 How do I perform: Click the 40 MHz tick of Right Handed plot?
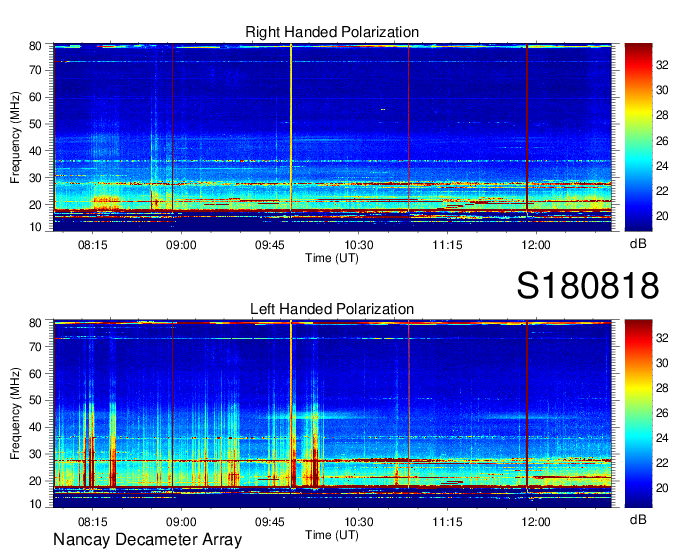point(35,151)
